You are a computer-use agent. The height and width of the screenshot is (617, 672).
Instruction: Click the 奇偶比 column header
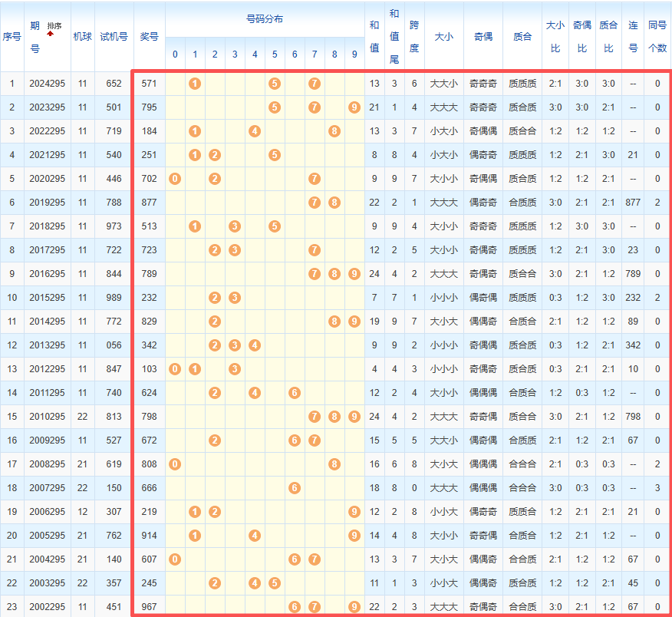[581, 36]
